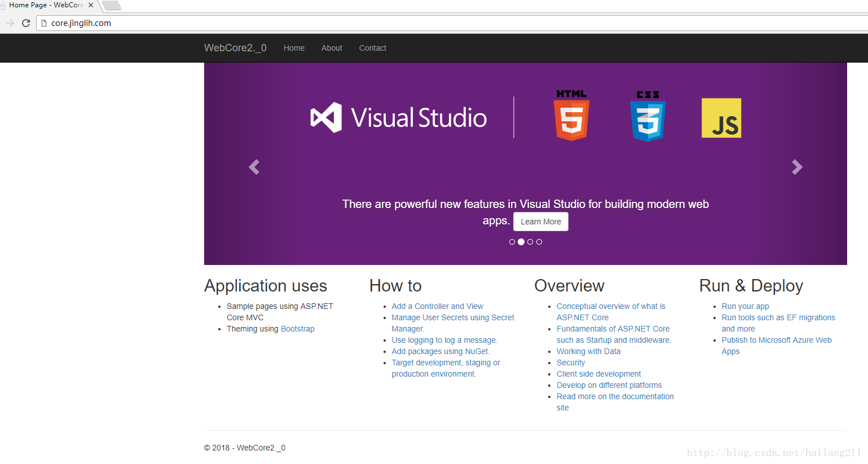Click the browser forward arrow
This screenshot has width=868, height=464.
point(10,23)
